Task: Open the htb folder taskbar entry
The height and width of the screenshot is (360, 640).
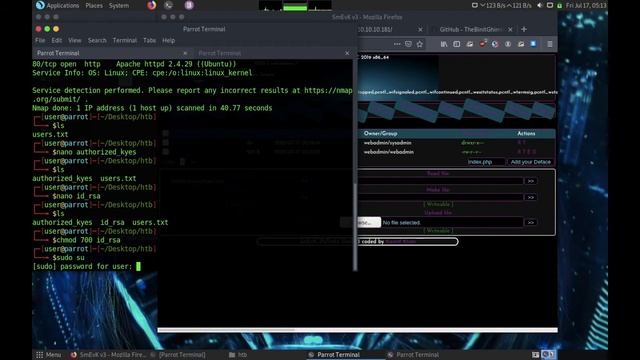Action: click(x=238, y=355)
